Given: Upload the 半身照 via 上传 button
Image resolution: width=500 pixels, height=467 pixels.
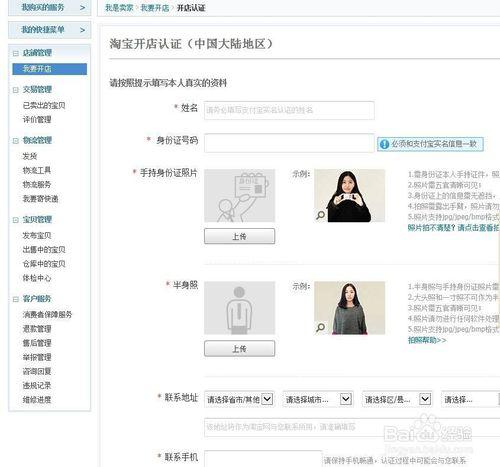Looking at the screenshot, I should (x=240, y=349).
